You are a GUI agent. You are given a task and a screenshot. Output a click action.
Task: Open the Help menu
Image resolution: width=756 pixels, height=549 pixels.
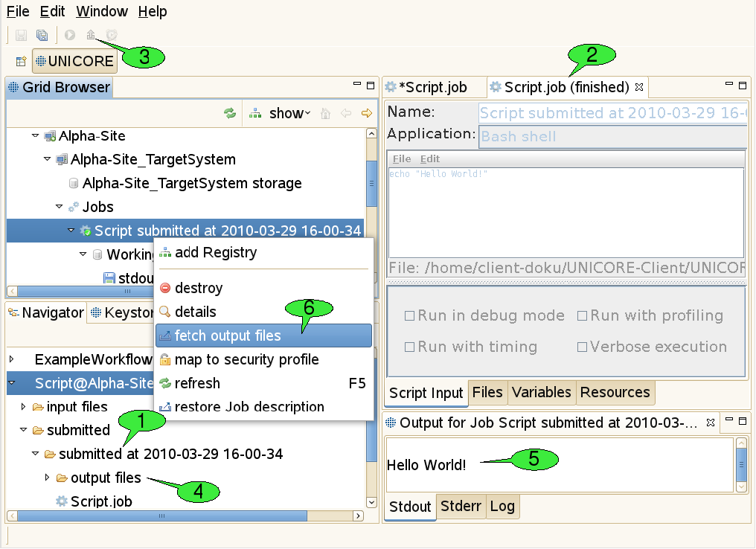tap(153, 11)
